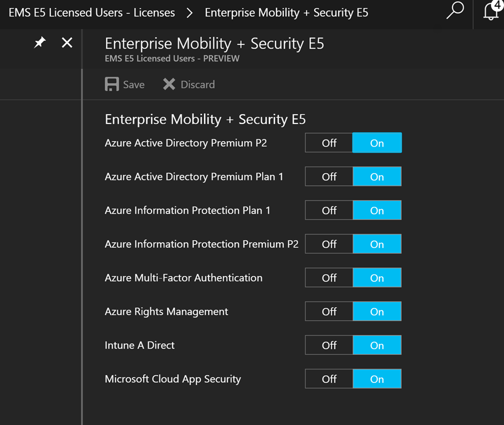Click the breadcrumb chevron arrow
504x425 pixels.
190,13
